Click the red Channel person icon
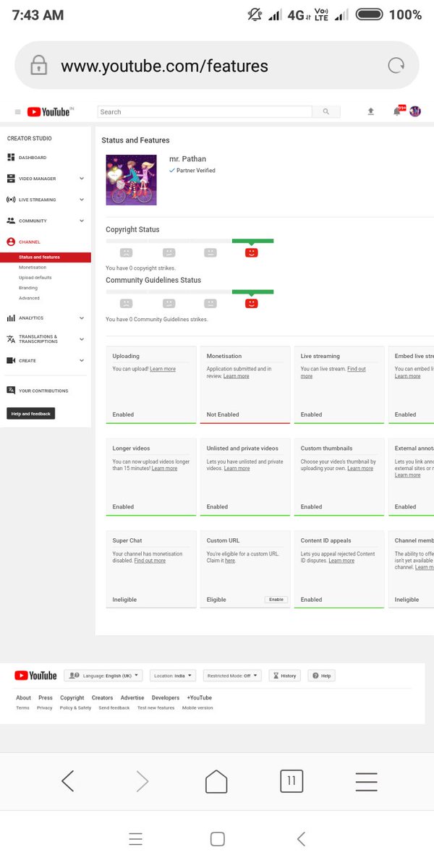The image size is (434, 868). [11, 242]
